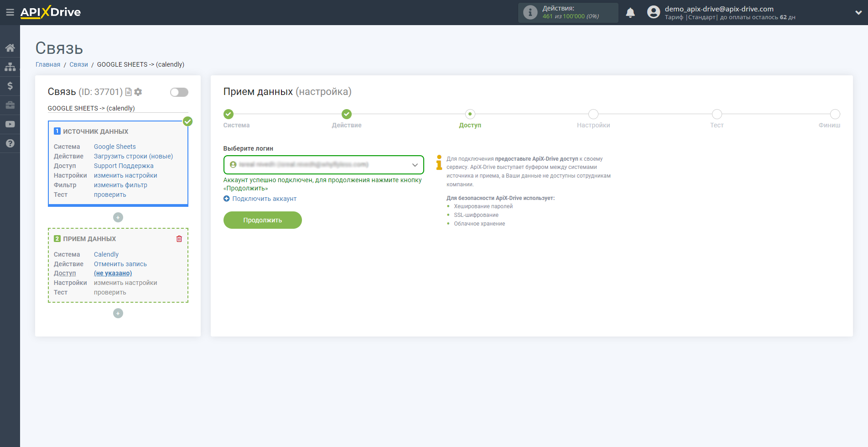Screen dimensions: 868x447
Task: Open the Связи breadcrumb link
Action: click(x=78, y=64)
